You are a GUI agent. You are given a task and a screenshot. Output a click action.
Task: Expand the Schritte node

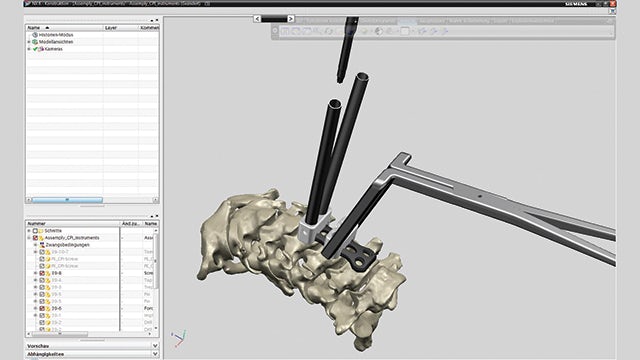(29, 231)
